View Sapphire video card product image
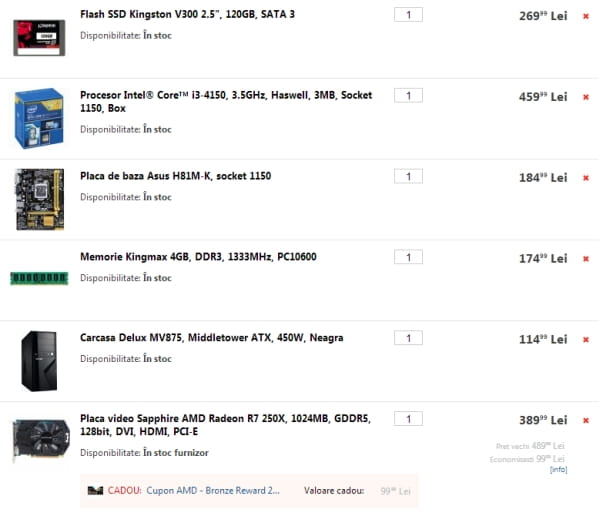Screen dimensions: 600x516 (x=39, y=440)
